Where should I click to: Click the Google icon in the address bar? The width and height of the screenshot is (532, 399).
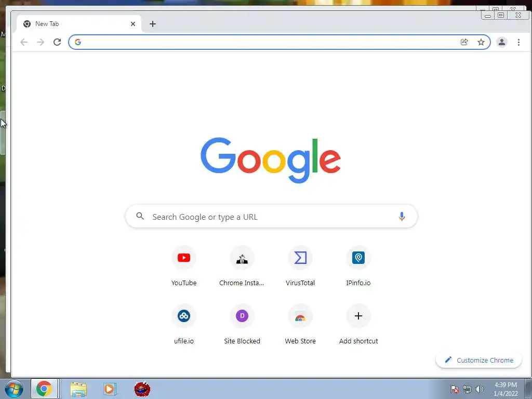click(x=78, y=42)
